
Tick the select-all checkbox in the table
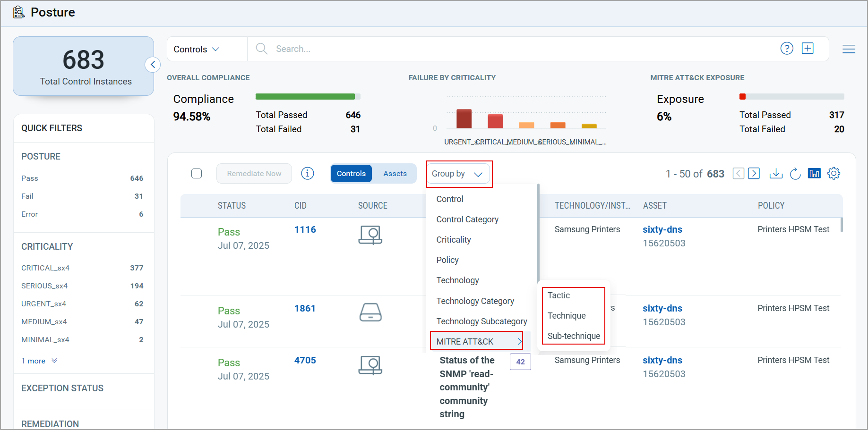point(197,173)
